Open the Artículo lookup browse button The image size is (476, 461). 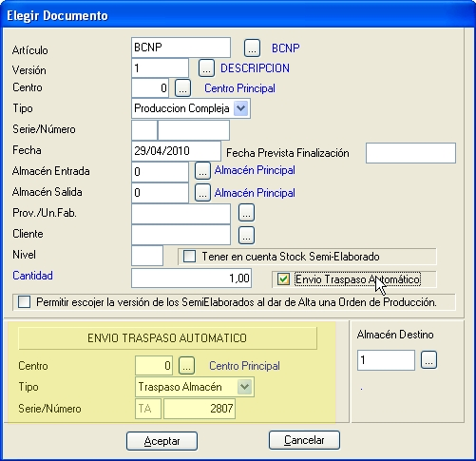coord(252,48)
